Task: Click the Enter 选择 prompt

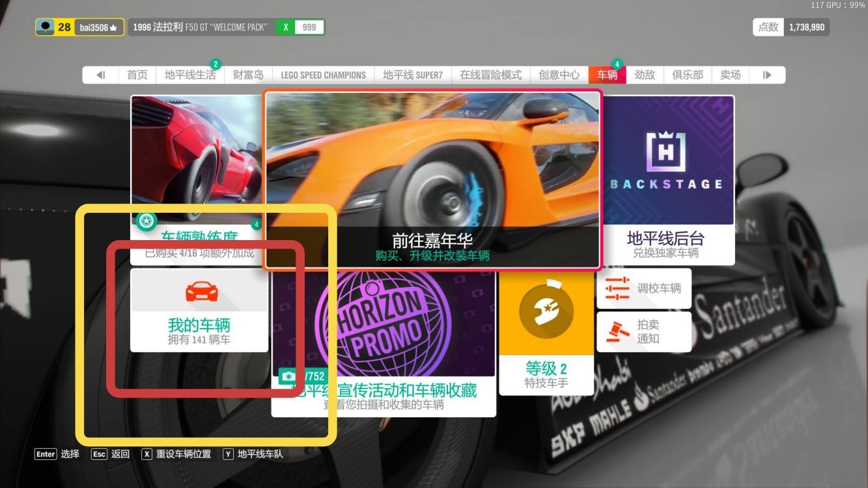Action: (x=57, y=454)
